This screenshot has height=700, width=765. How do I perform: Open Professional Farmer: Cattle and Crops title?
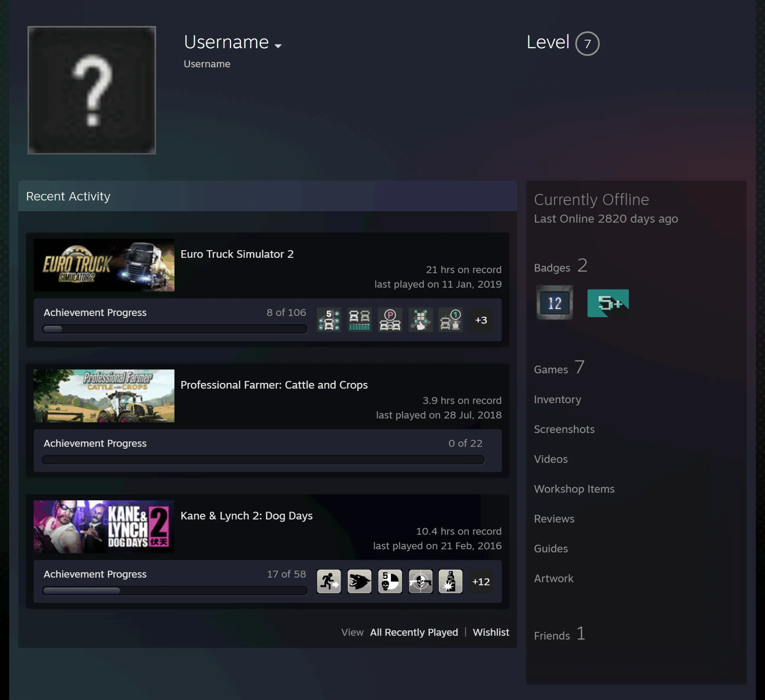coord(274,385)
